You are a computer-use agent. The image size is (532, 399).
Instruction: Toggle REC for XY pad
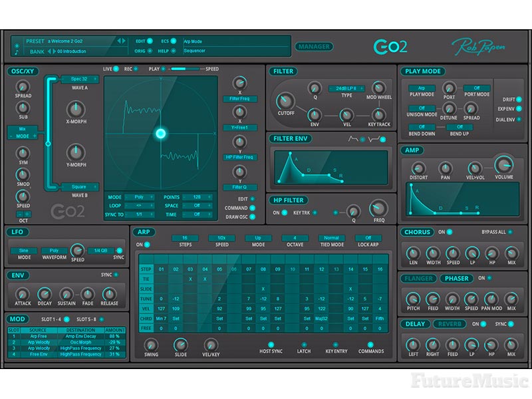[136, 69]
